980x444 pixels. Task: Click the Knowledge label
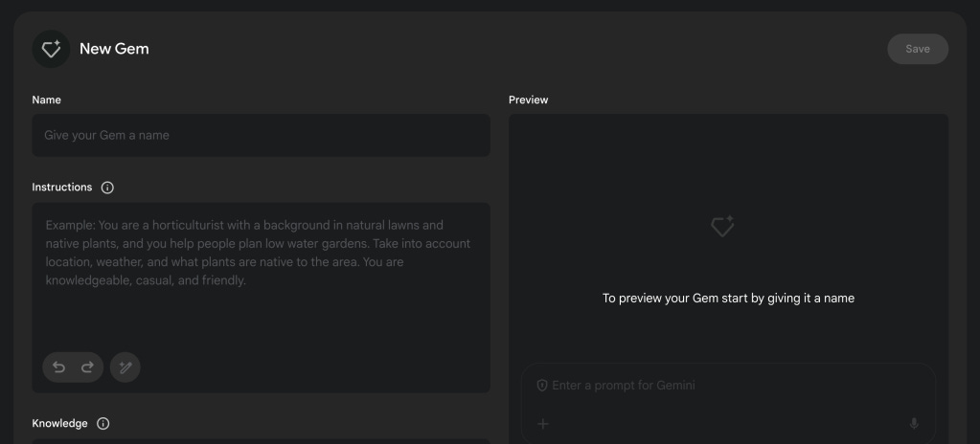tap(60, 423)
